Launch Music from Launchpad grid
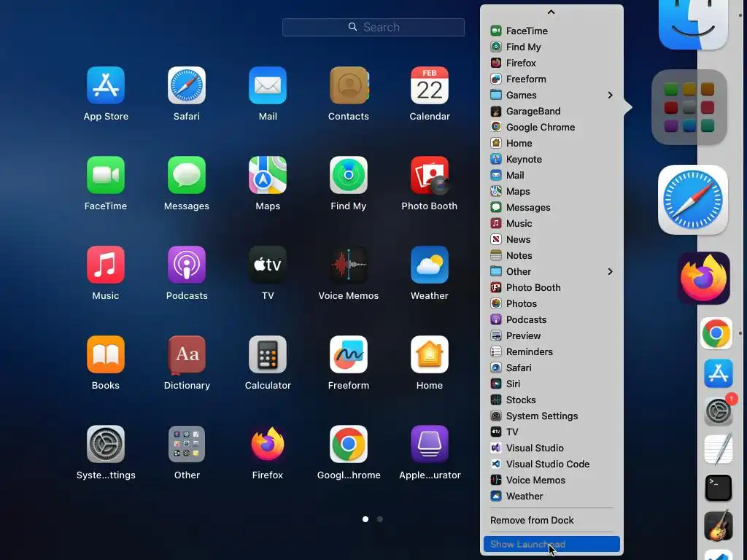The height and width of the screenshot is (560, 747). tap(106, 265)
